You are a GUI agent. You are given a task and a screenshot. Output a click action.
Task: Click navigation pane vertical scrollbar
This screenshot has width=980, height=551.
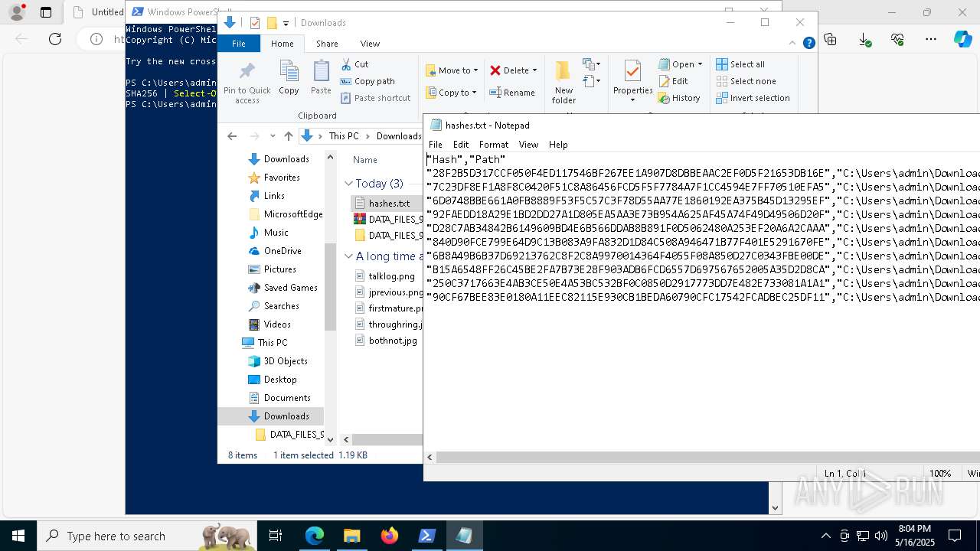tap(330, 287)
